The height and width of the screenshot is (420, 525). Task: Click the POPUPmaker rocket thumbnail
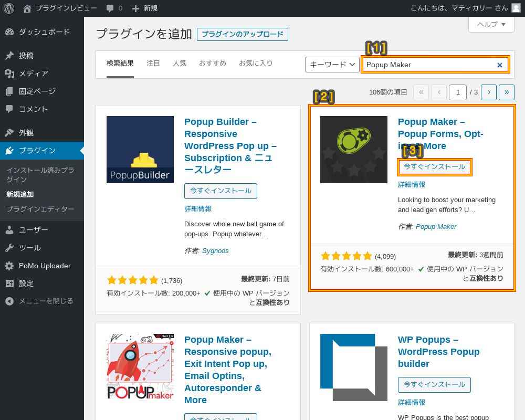pyautogui.click(x=140, y=367)
